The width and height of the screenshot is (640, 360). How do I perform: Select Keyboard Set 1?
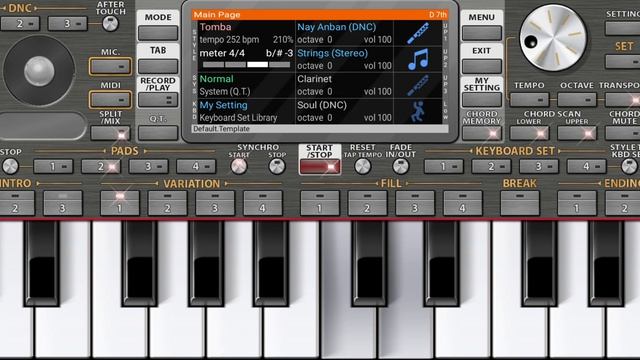(444, 167)
